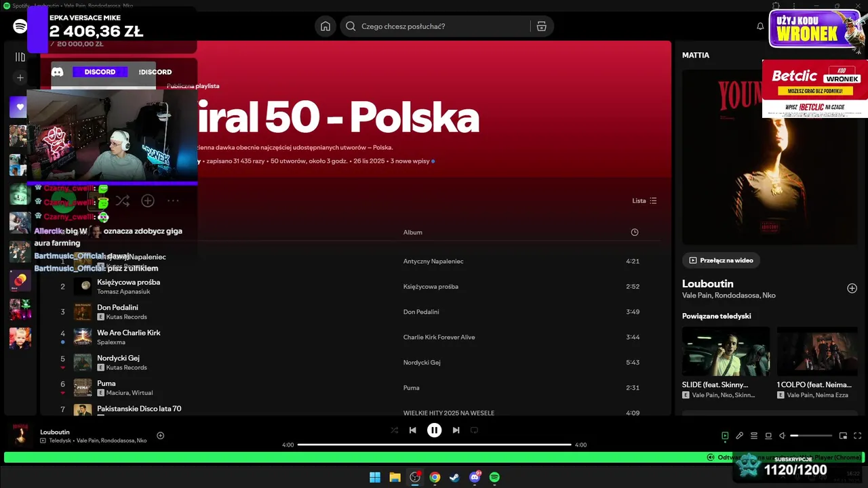Add Louboutin to Liked Songs in right panel
The height and width of the screenshot is (488, 868).
pos(852,288)
